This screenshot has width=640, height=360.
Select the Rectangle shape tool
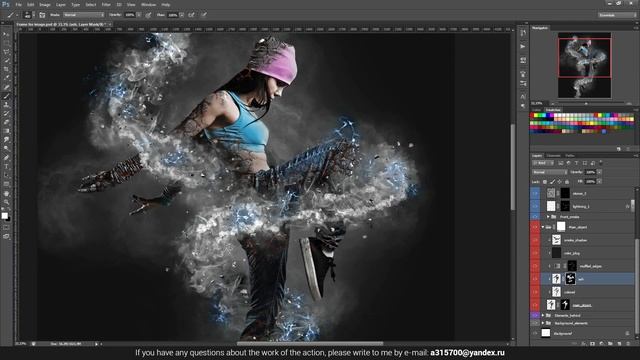pos(6,184)
